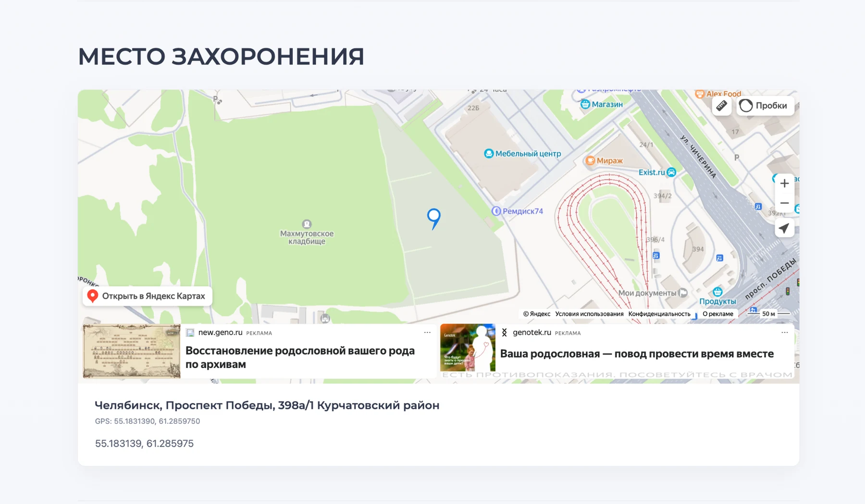Zoom out the map with minus
This screenshot has height=504, width=865.
click(x=784, y=203)
